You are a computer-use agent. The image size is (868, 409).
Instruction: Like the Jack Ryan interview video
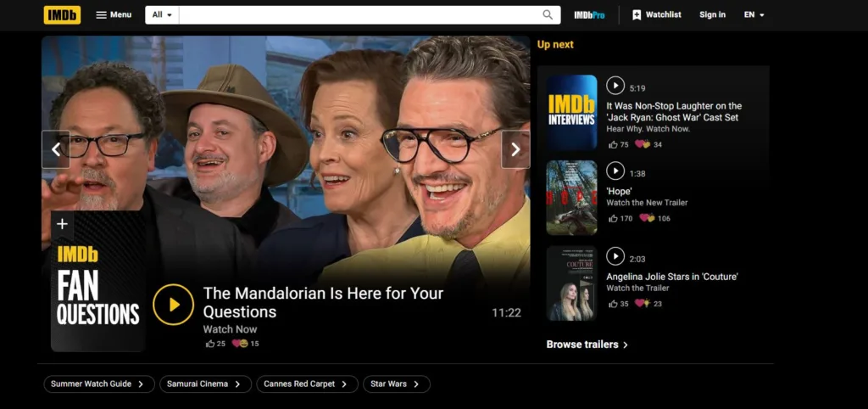[613, 144]
